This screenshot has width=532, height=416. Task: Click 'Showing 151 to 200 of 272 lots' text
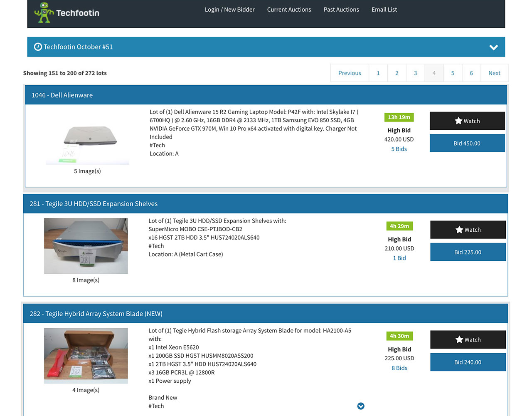point(65,73)
